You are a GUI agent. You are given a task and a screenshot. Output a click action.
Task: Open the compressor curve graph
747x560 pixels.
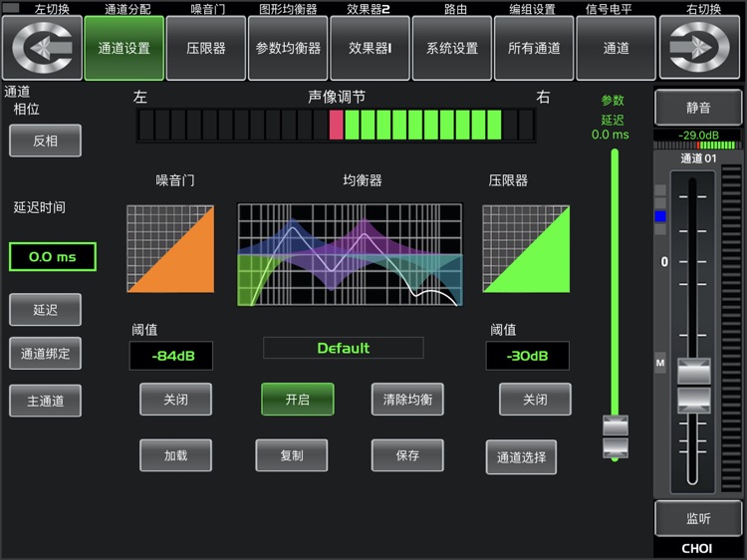tap(526, 249)
